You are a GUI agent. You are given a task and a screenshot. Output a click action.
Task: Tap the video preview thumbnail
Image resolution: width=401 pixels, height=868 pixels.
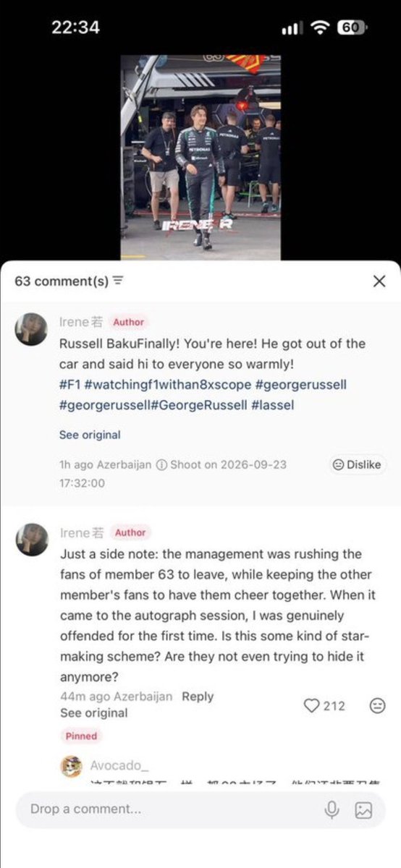[x=200, y=157]
